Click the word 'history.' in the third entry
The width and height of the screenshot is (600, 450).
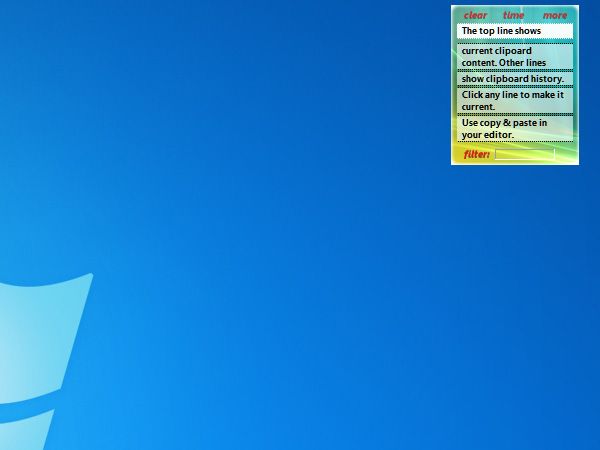tap(548, 79)
